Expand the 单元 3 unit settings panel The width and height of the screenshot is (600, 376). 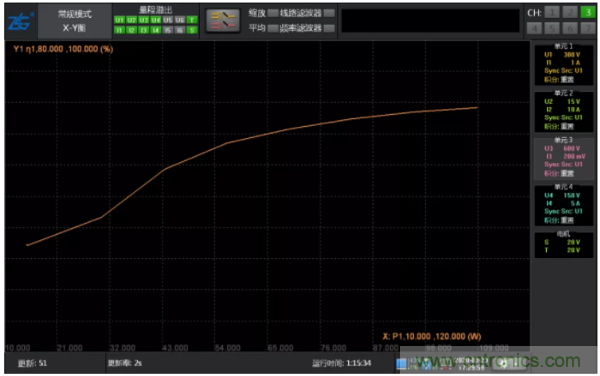[x=564, y=158]
